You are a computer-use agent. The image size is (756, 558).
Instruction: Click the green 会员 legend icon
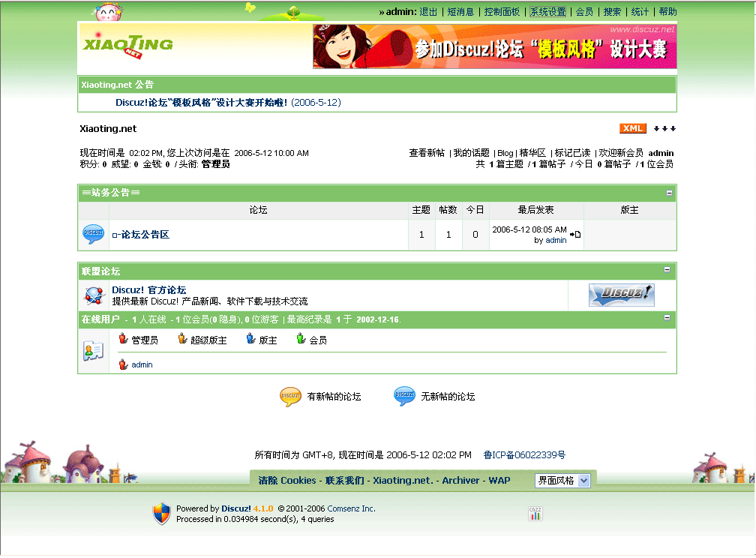[301, 338]
